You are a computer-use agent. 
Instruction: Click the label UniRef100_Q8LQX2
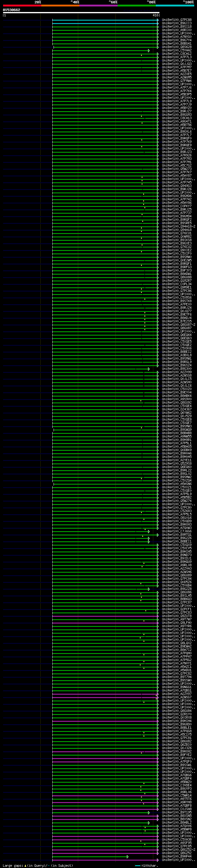coord(177,643)
